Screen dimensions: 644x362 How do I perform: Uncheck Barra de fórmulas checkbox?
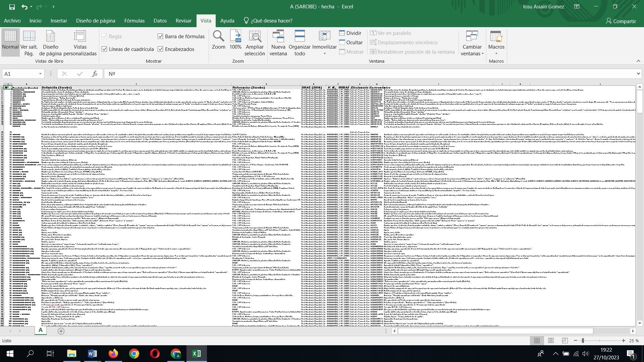coord(160,36)
